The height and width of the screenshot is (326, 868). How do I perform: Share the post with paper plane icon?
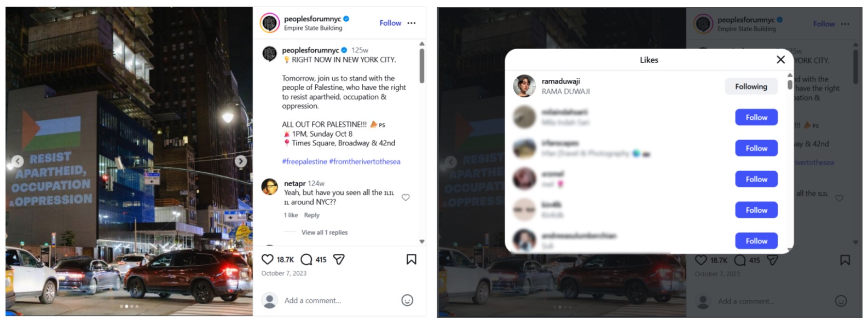[339, 259]
